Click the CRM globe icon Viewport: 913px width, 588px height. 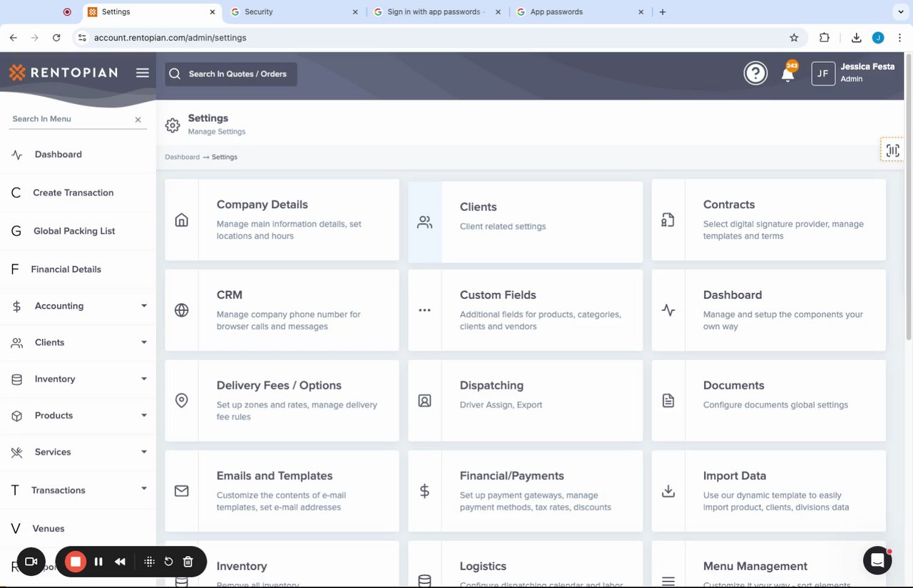point(182,310)
